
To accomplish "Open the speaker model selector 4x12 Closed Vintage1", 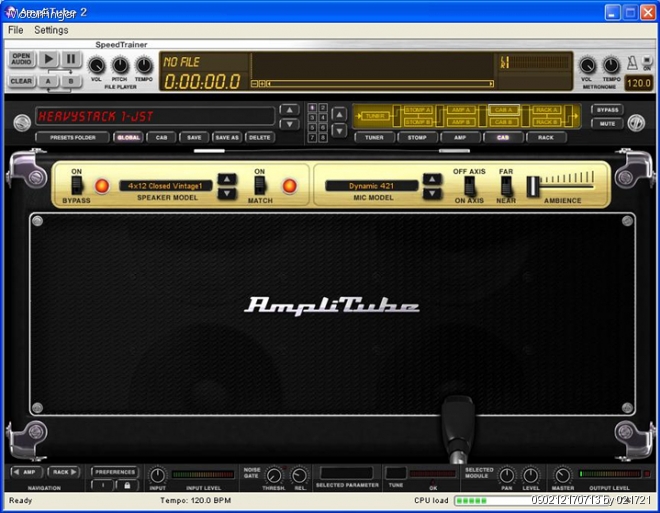I will pos(165,186).
